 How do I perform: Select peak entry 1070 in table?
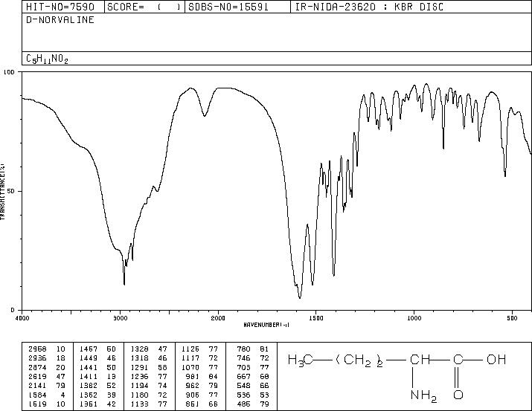199,367
